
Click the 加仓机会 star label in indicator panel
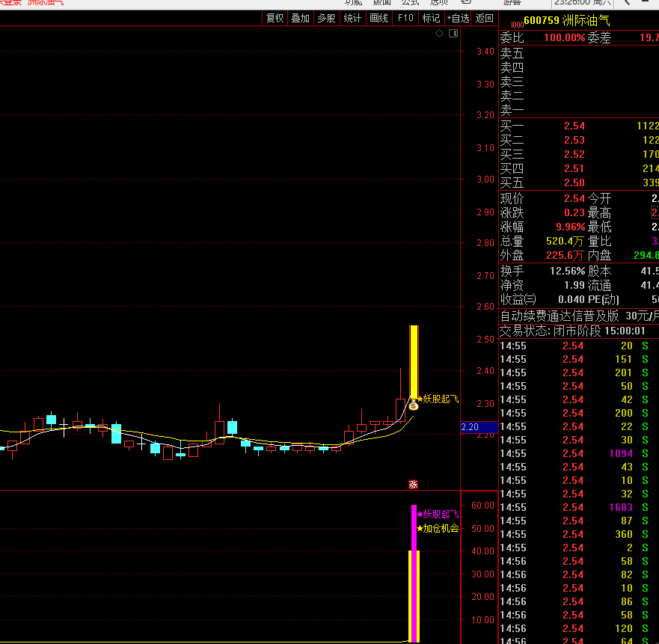pos(438,528)
